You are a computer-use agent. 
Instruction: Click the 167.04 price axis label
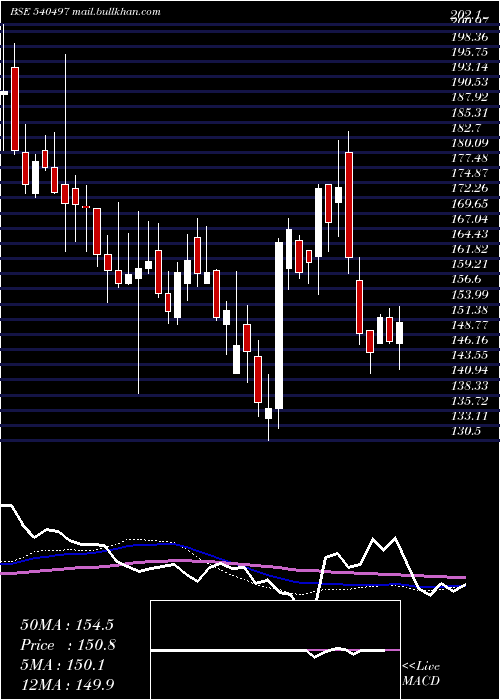(469, 218)
